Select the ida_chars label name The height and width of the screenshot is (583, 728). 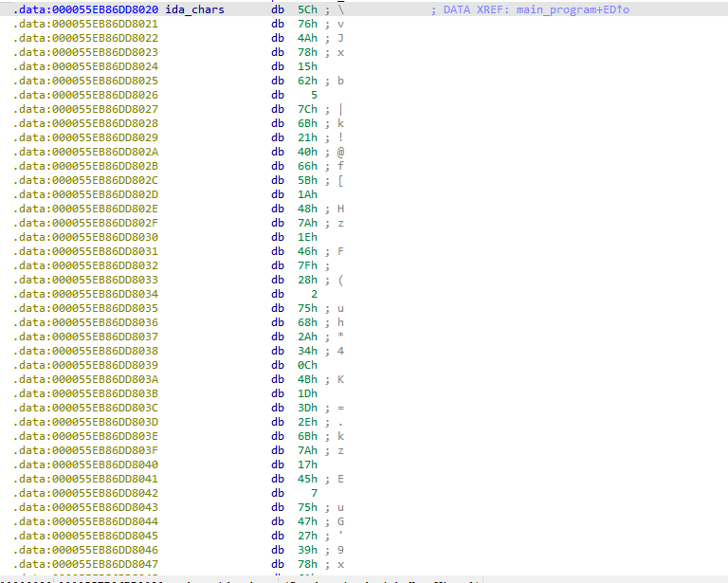coord(194,9)
